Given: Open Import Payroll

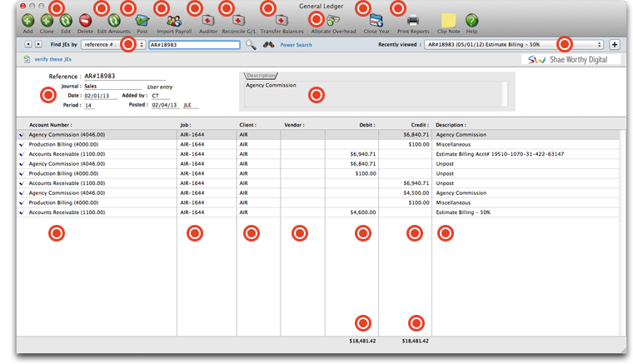Looking at the screenshot, I should coord(173,21).
